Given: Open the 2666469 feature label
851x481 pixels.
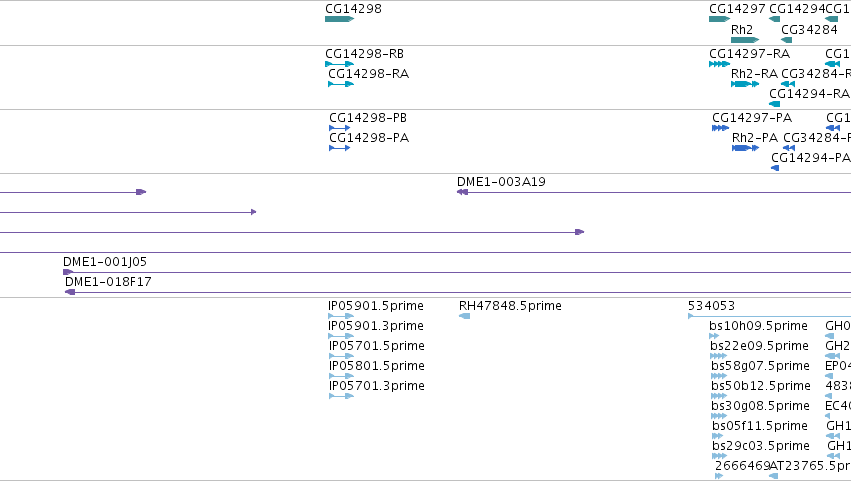Looking at the screenshot, I should coord(742,466).
